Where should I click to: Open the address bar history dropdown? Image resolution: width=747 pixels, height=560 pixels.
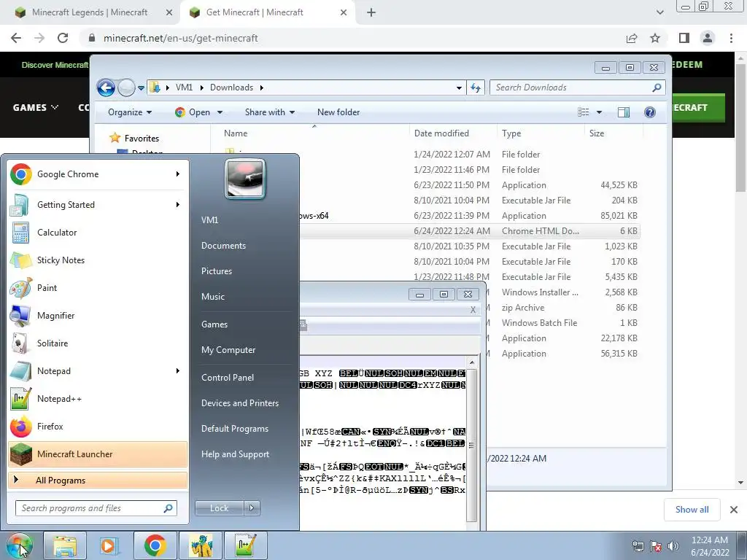pos(459,87)
